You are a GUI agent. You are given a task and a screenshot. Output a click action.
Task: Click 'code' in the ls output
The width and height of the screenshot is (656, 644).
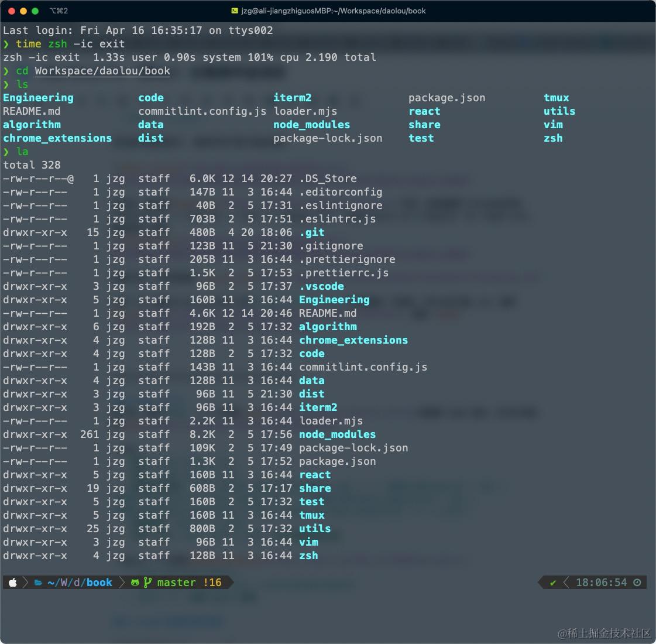[x=150, y=98]
